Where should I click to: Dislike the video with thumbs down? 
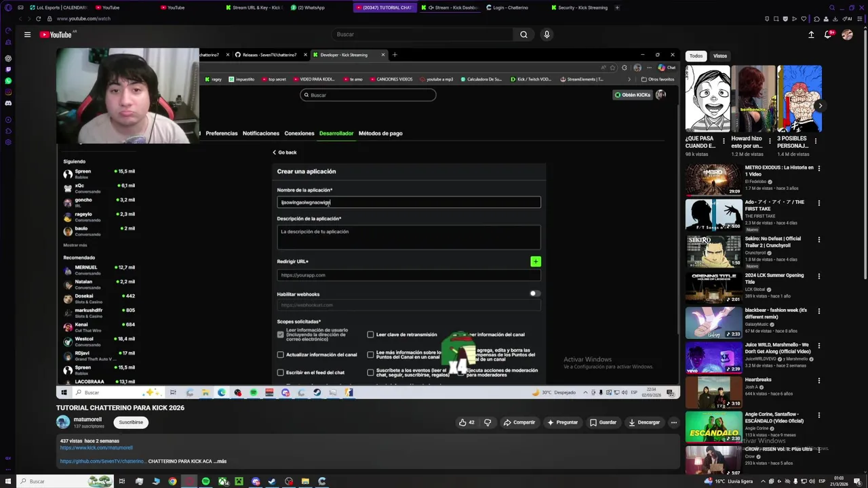488,422
